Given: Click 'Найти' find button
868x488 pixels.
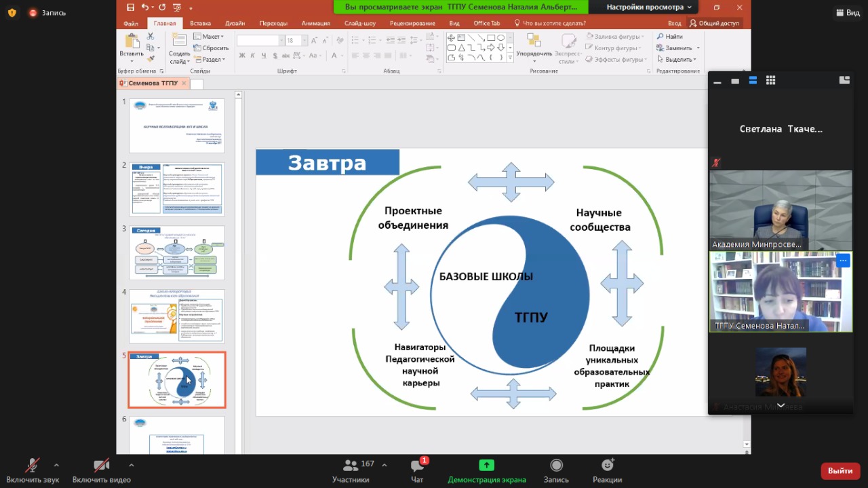Looking at the screenshot, I should tap(669, 37).
